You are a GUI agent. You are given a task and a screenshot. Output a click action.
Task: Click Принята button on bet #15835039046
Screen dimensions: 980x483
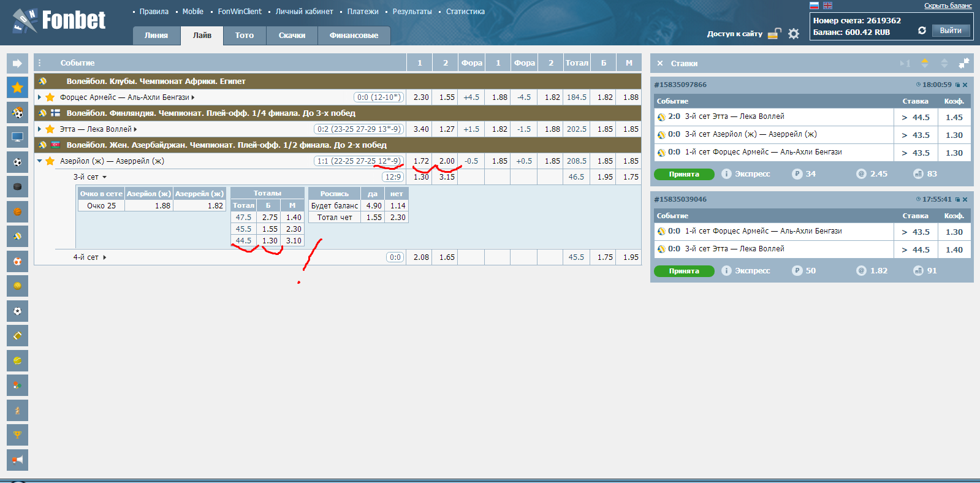click(684, 271)
